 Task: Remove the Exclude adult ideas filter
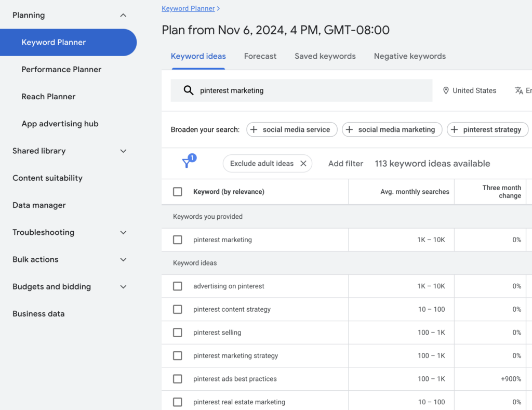click(x=303, y=164)
